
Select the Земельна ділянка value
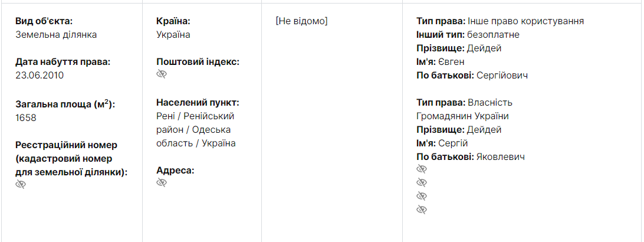coord(56,35)
